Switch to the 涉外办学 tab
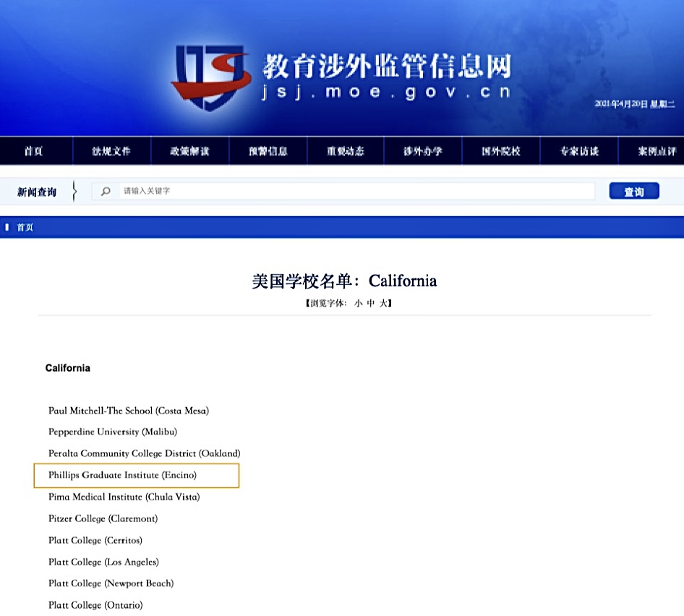The image size is (684, 616). click(x=423, y=151)
